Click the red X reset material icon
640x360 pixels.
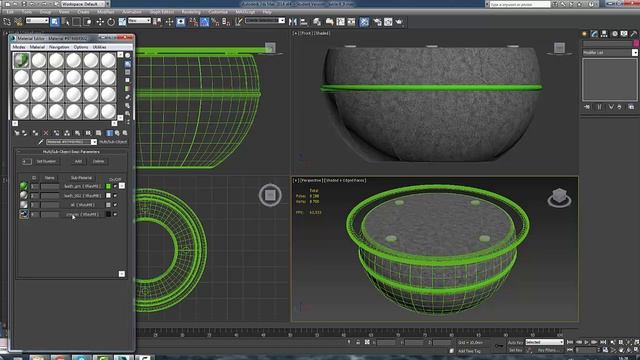click(46, 133)
